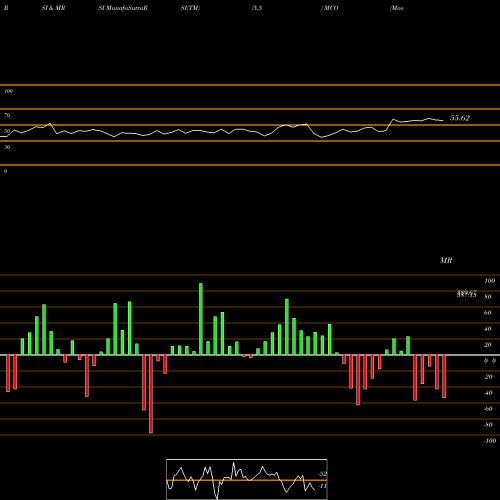Click the MR axis label -20

point(488,377)
